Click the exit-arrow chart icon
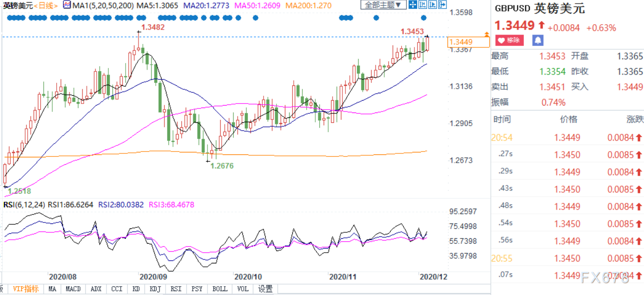The height and width of the screenshot is (295, 644). click(x=442, y=4)
